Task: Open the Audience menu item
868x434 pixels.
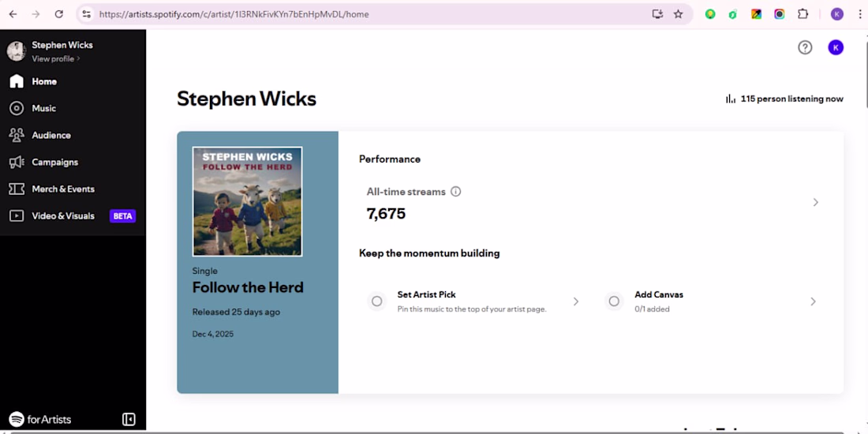Action: click(x=51, y=135)
